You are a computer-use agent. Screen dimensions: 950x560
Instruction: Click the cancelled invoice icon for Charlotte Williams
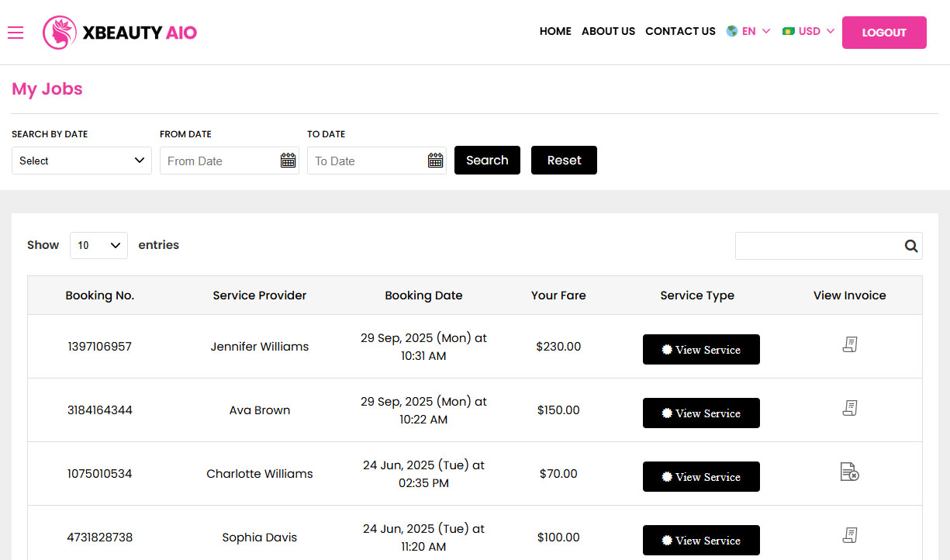(x=849, y=472)
